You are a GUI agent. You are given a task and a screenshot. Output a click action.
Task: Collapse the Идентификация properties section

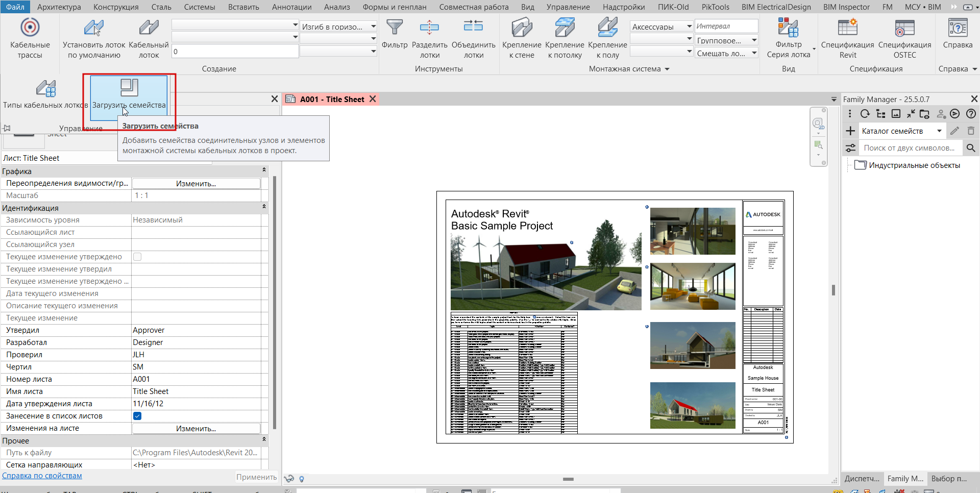point(264,207)
